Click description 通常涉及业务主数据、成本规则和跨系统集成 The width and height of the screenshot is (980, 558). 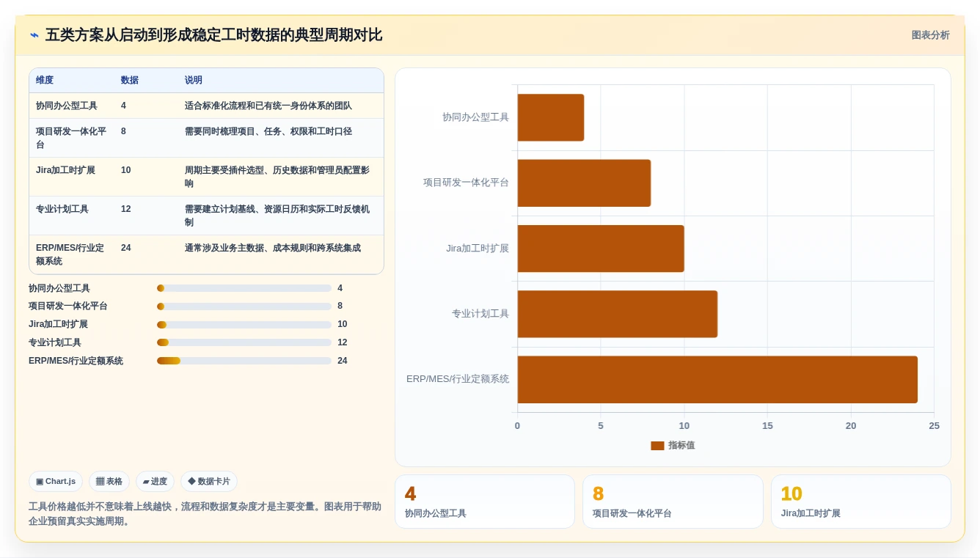(273, 248)
